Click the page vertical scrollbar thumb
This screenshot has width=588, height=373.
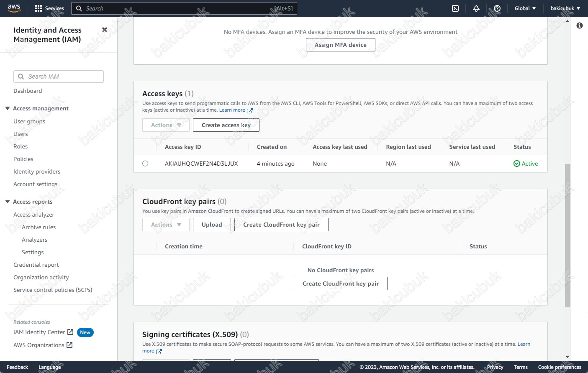click(567, 235)
